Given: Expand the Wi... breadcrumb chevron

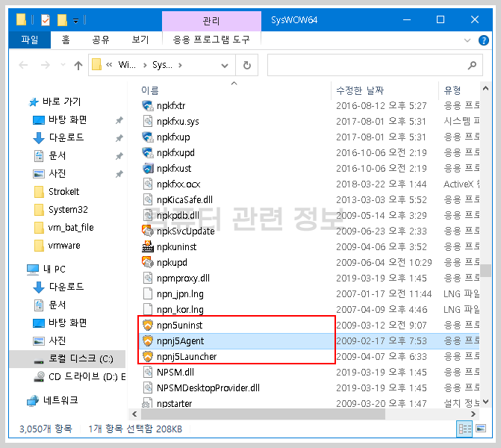Looking at the screenshot, I should point(145,65).
